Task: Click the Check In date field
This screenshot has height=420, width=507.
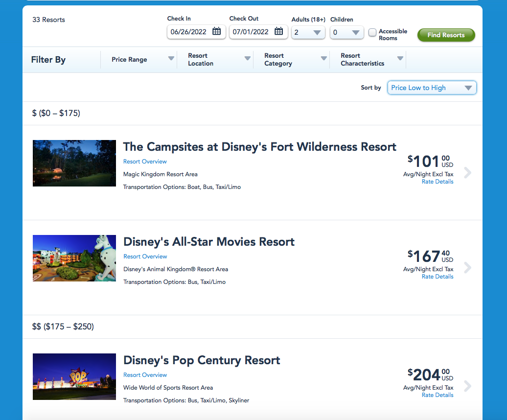Action: [x=190, y=32]
